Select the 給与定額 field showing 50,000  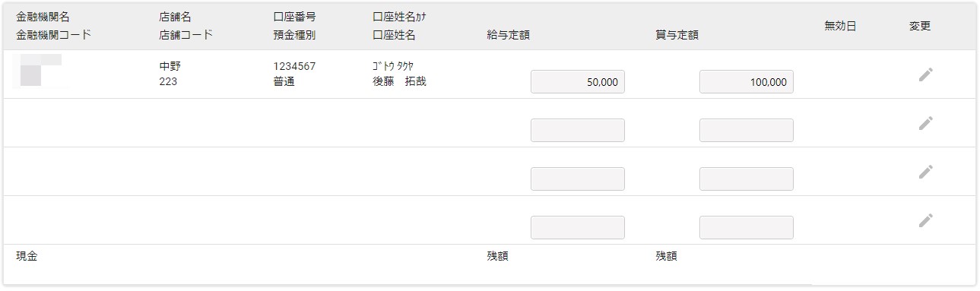pyautogui.click(x=578, y=82)
